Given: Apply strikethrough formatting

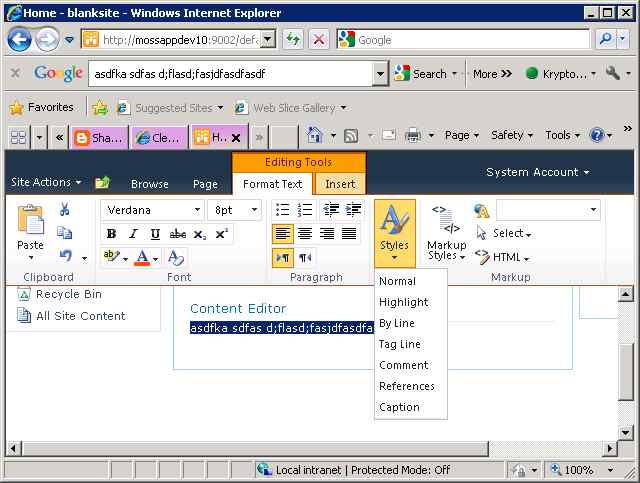Looking at the screenshot, I should [x=178, y=234].
